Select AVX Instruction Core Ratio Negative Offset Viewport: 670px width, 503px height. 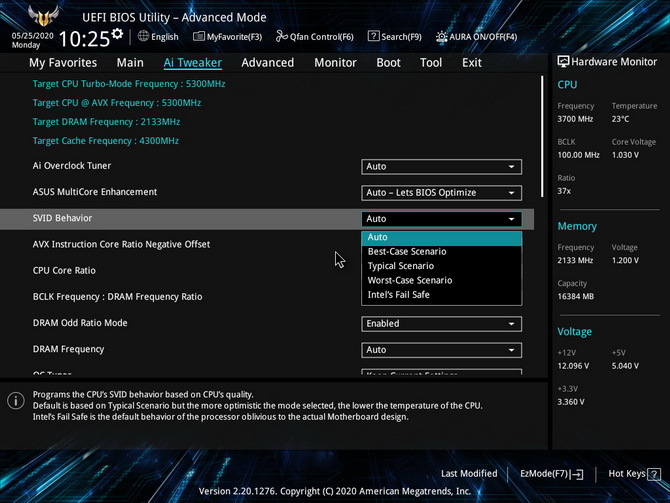[121, 244]
